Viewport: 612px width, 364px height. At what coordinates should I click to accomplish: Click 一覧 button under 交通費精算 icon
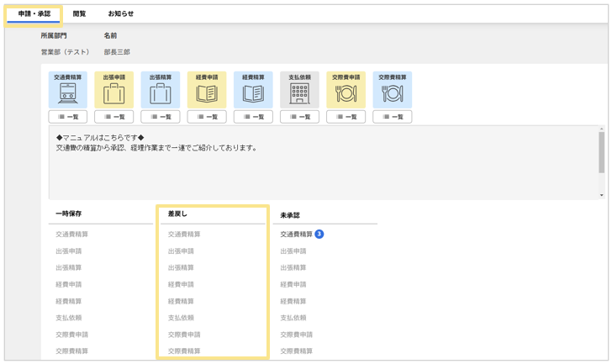click(67, 117)
